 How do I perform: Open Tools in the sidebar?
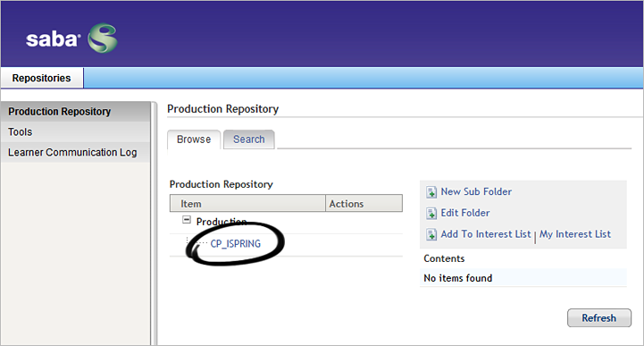tap(76, 132)
